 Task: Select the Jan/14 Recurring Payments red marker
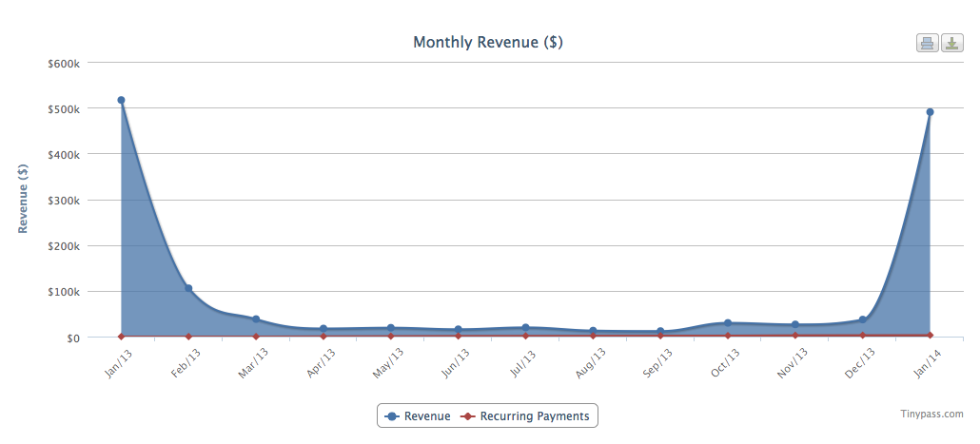pyautogui.click(x=930, y=335)
